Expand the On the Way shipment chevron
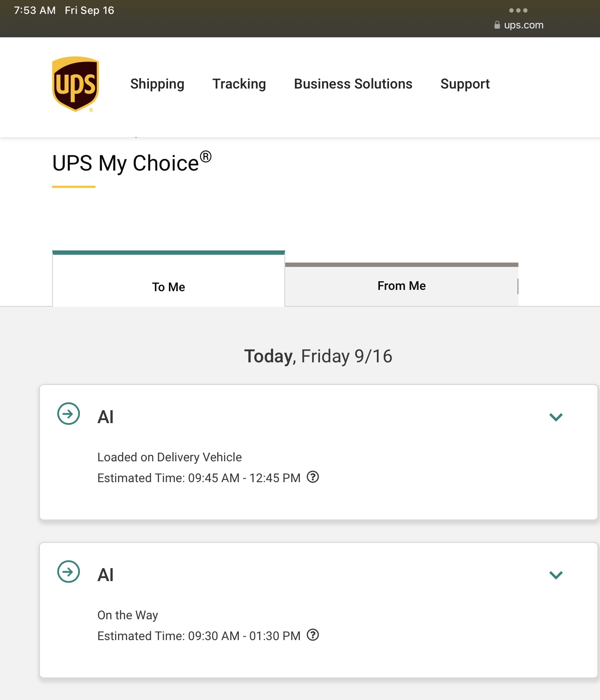 [x=556, y=575]
